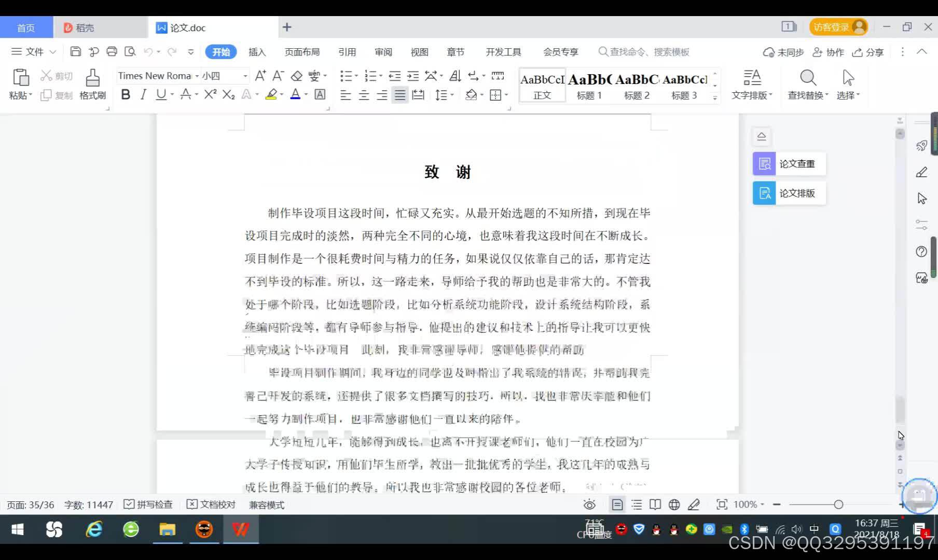Switch to web layout globe icon
The height and width of the screenshot is (560, 938).
674,505
